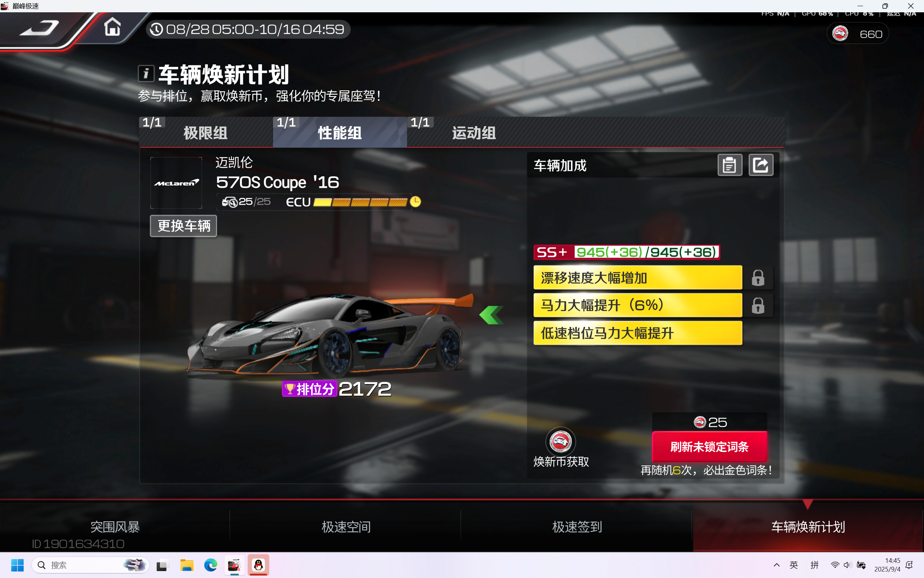924x578 pixels.
Task: Switch to the 极限组 tab
Action: tap(206, 132)
